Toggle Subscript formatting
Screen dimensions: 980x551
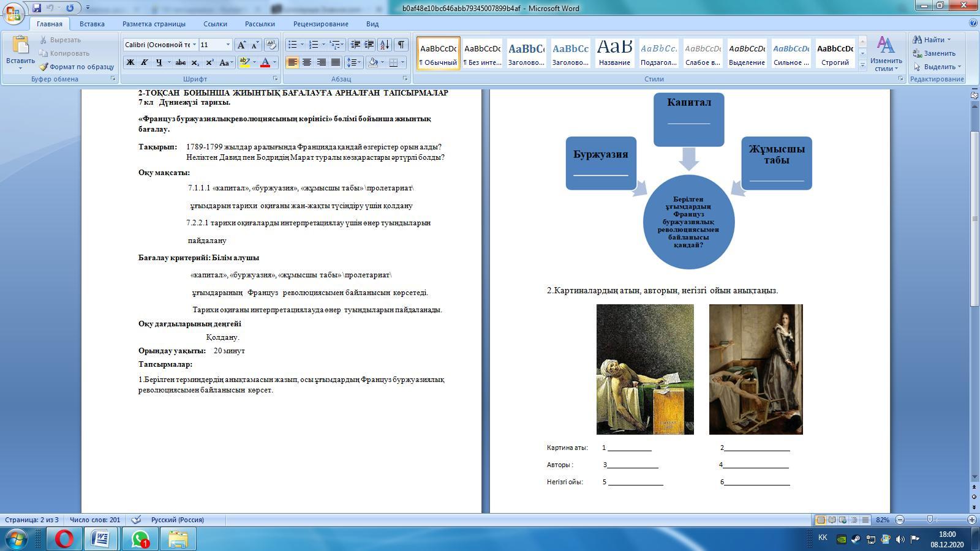point(195,62)
